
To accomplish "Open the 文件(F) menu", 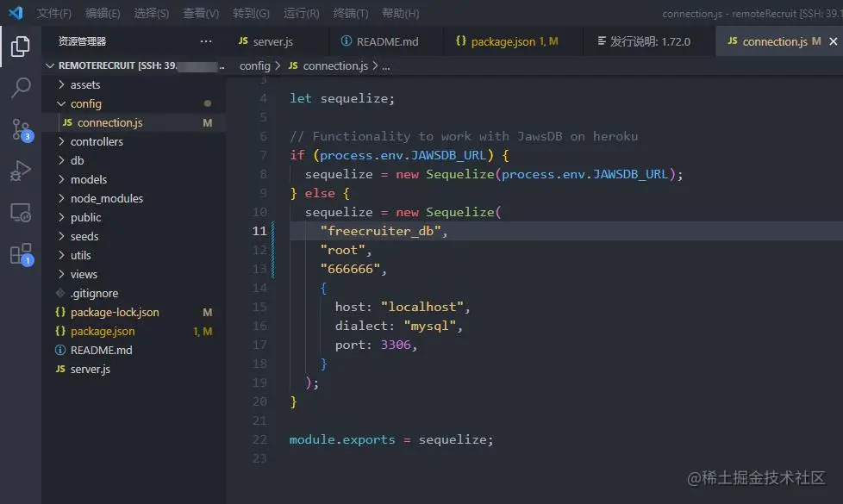I will click(53, 13).
